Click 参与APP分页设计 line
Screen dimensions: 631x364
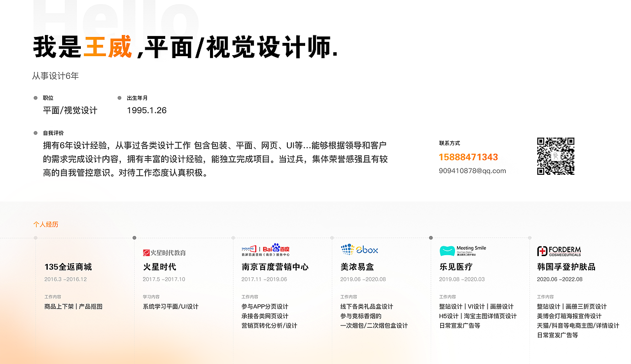(265, 306)
